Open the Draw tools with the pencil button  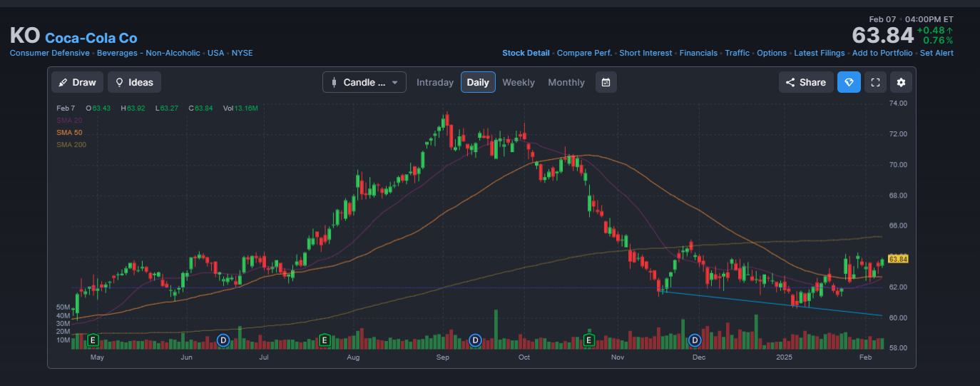click(x=77, y=82)
